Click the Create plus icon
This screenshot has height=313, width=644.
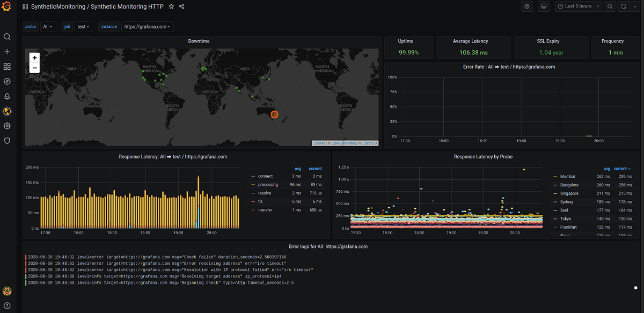pos(7,52)
